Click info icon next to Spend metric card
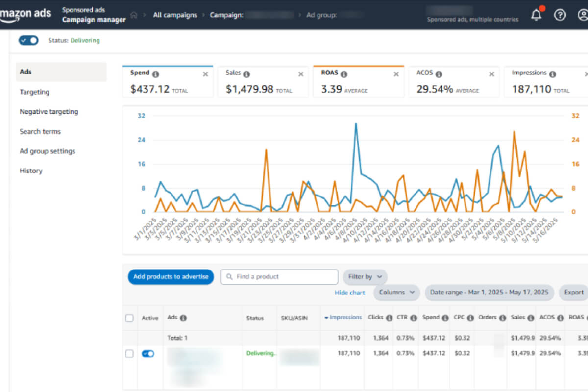 coord(155,74)
